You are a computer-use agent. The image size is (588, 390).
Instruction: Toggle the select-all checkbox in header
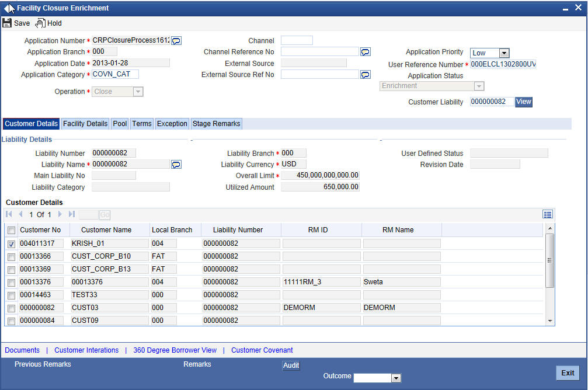tap(11, 230)
